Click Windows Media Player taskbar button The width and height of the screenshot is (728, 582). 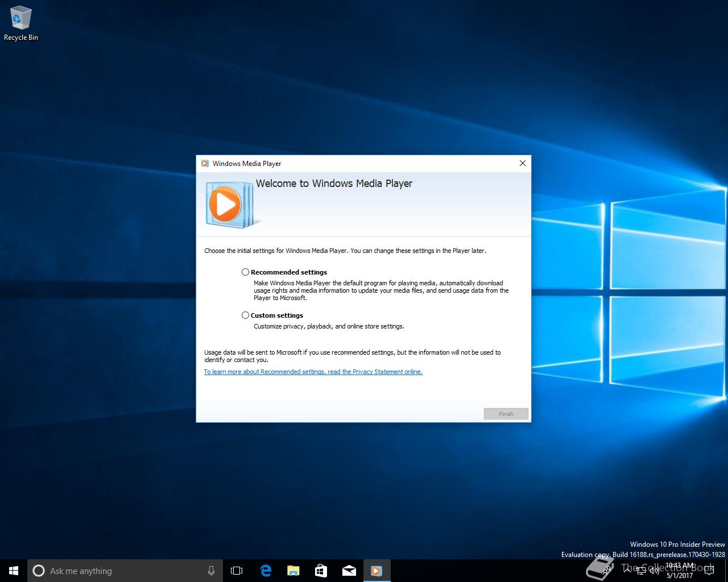[x=377, y=571]
